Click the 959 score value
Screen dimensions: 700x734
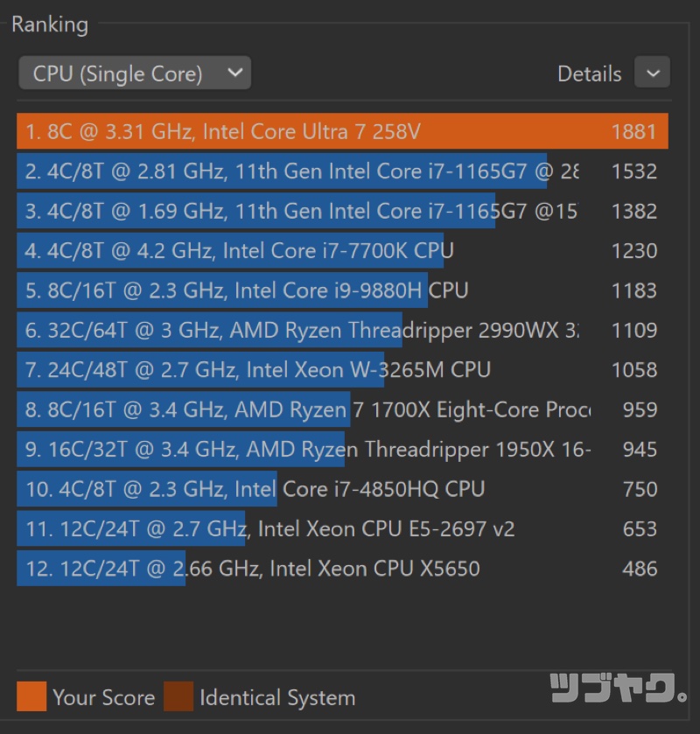pos(640,410)
